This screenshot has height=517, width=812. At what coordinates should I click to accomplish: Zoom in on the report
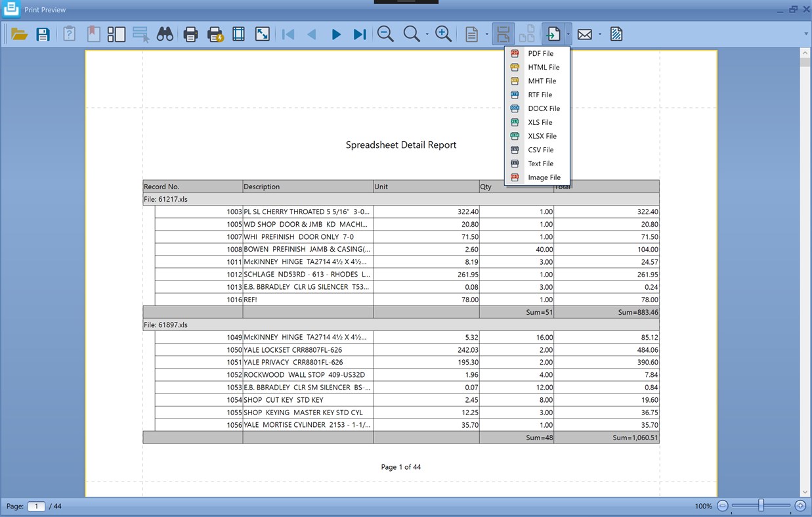pos(443,34)
